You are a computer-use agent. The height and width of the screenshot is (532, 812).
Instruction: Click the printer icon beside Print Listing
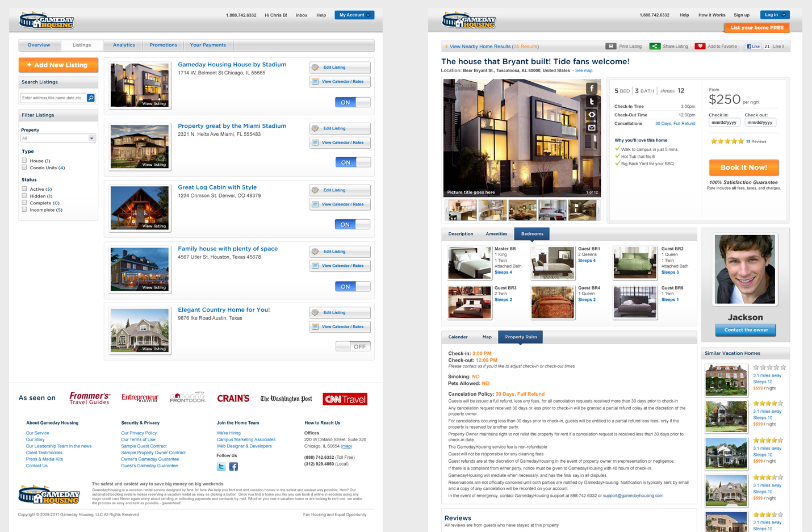click(610, 46)
